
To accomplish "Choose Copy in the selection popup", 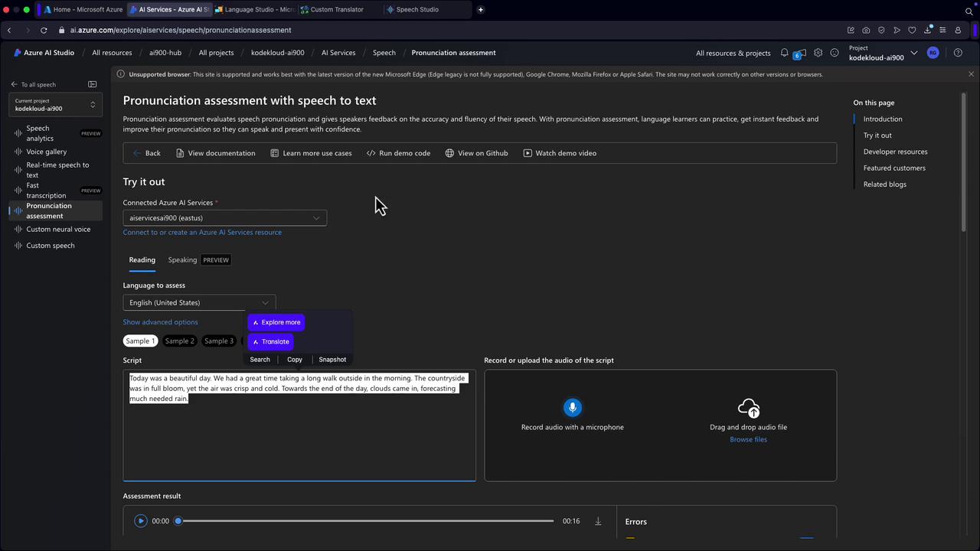I will 295,360.
